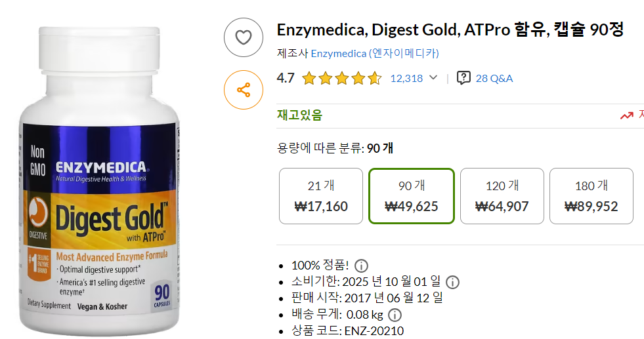Select the 90 개 size option

point(412,196)
